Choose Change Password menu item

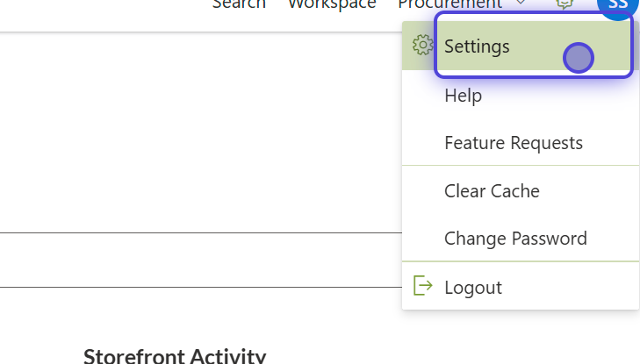(x=515, y=239)
